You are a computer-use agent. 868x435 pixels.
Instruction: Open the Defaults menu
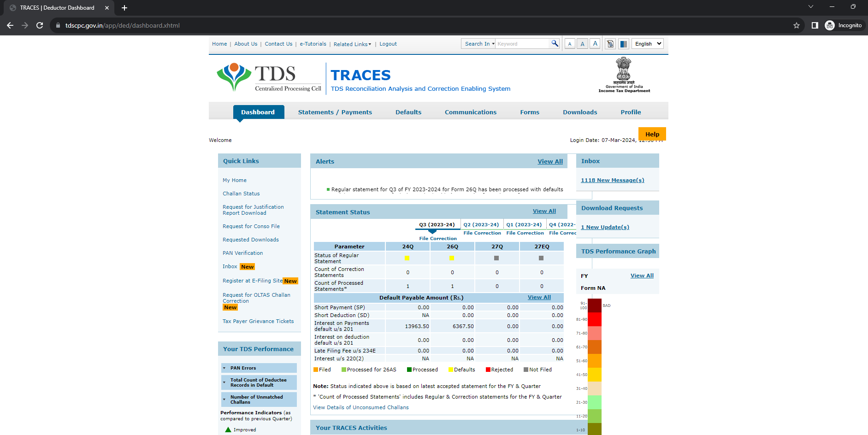coord(408,112)
